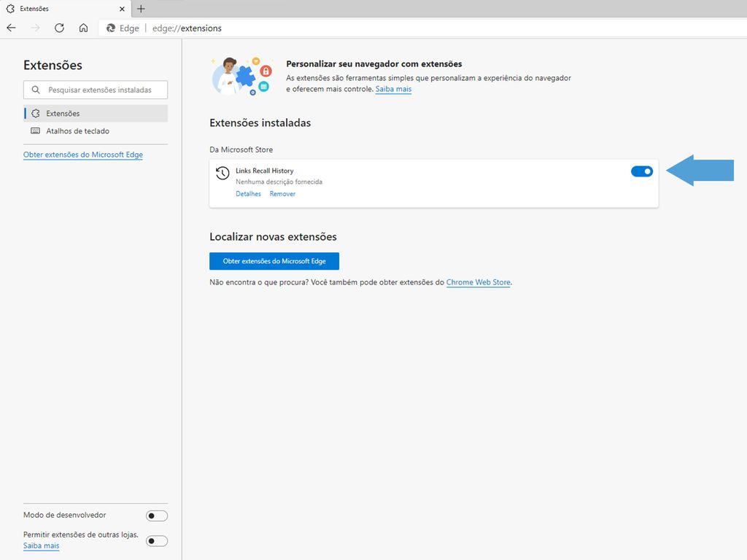Image resolution: width=747 pixels, height=560 pixels.
Task: Click blue Obter extensões do Microsoft Edge button
Action: click(x=274, y=261)
